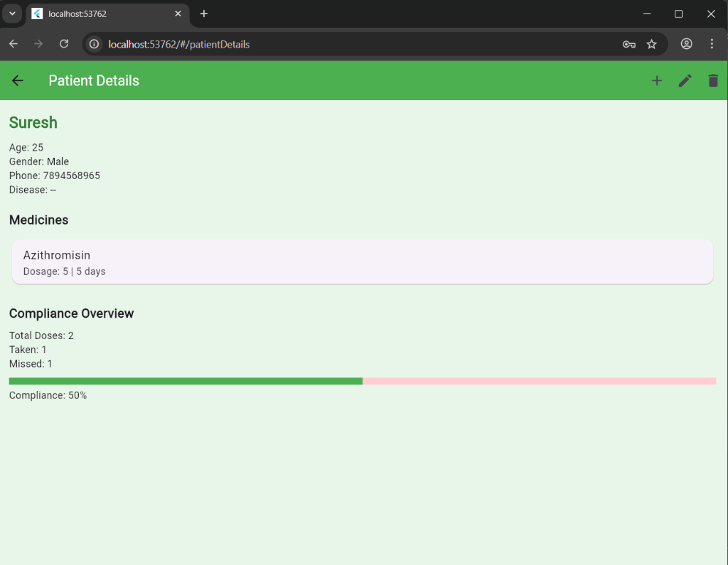
Task: Click the Taken: 1 text
Action: [x=28, y=350]
